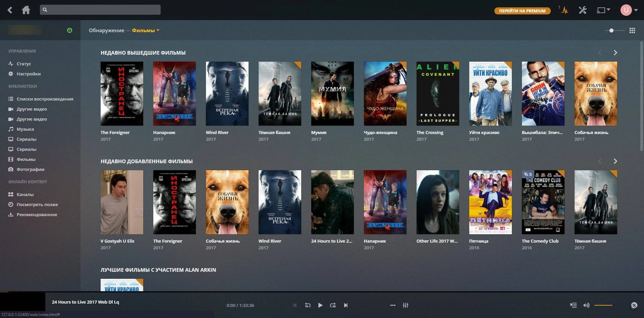Click the Уйти красиво title link
The width and height of the screenshot is (644, 318).
pyautogui.click(x=484, y=132)
